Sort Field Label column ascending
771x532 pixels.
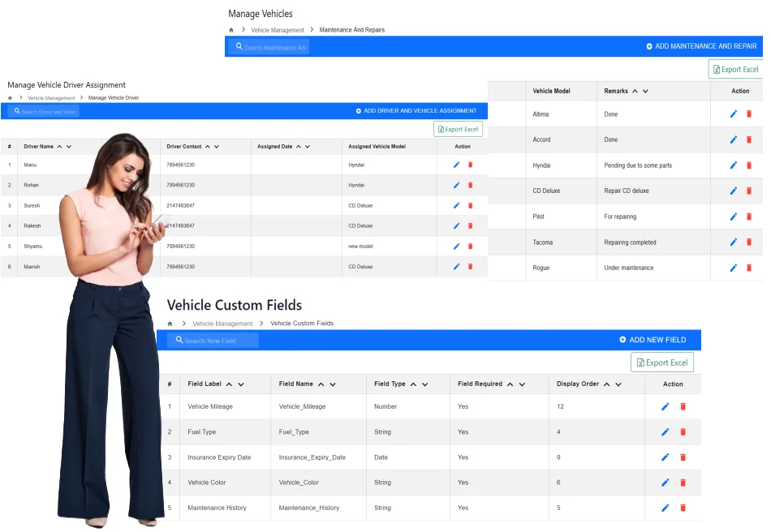(x=229, y=384)
